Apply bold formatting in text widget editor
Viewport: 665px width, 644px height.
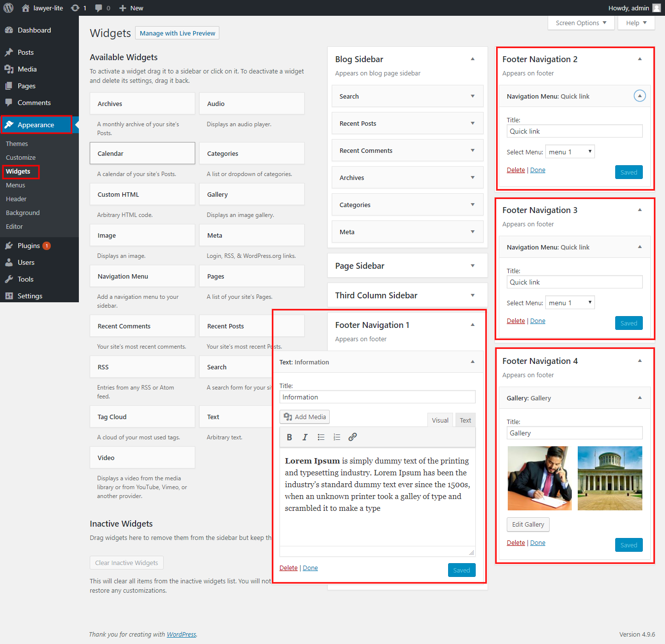click(x=289, y=437)
